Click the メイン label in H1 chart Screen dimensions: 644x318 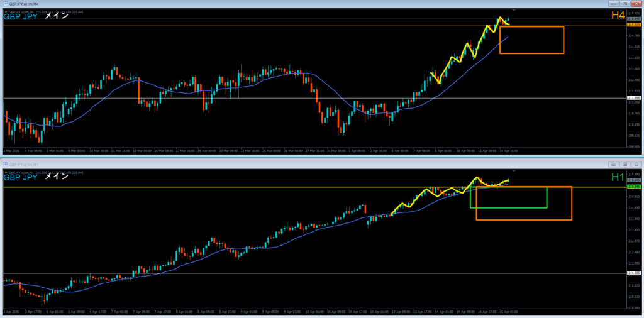56,177
